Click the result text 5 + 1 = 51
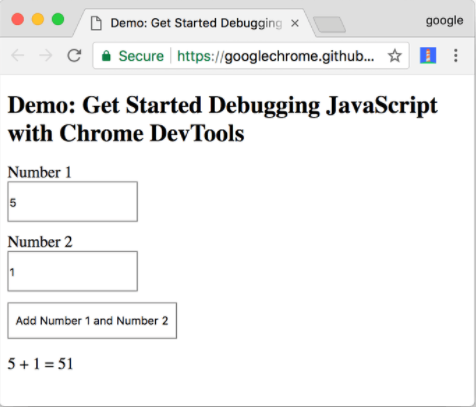Screen dimensions: 476x407 tap(40, 364)
